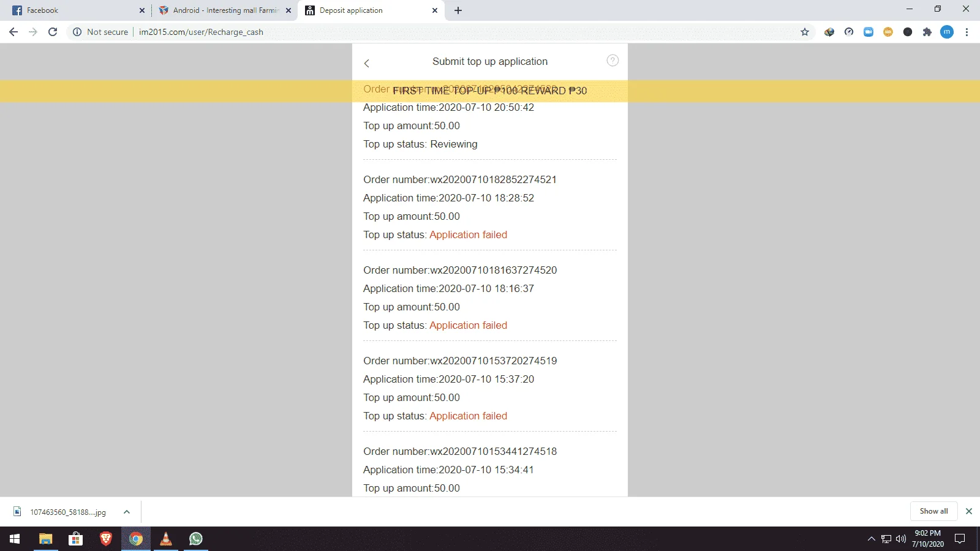Viewport: 980px width, 551px height.
Task: Click order number ending 274518
Action: point(460,451)
